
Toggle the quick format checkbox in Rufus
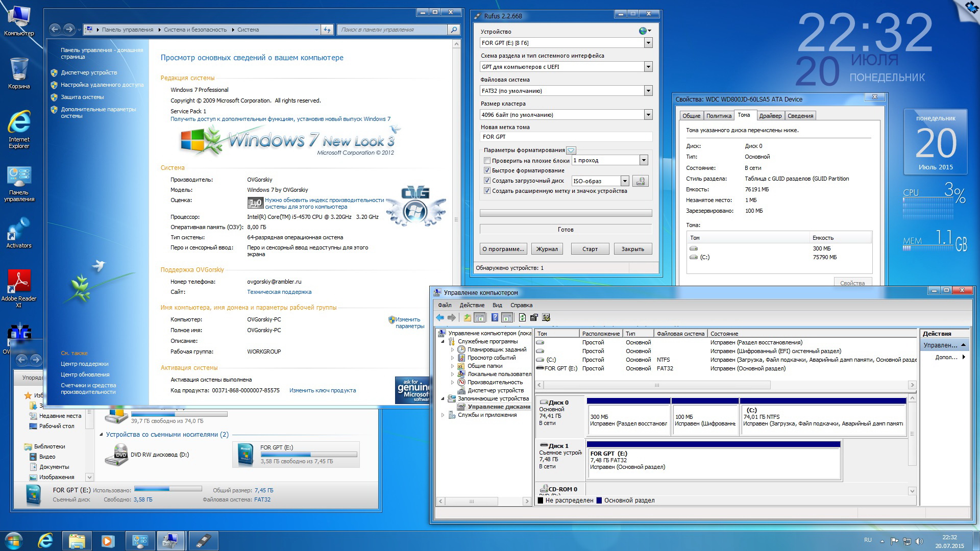487,170
